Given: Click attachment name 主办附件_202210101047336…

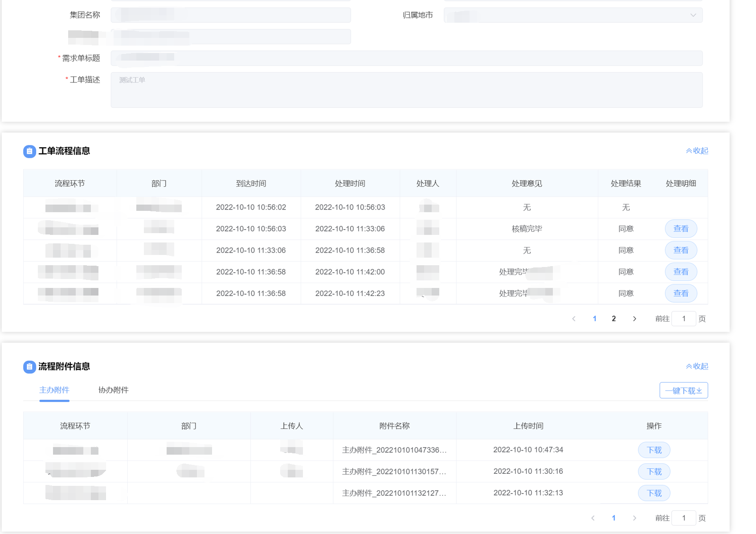Looking at the screenshot, I should coord(394,450).
